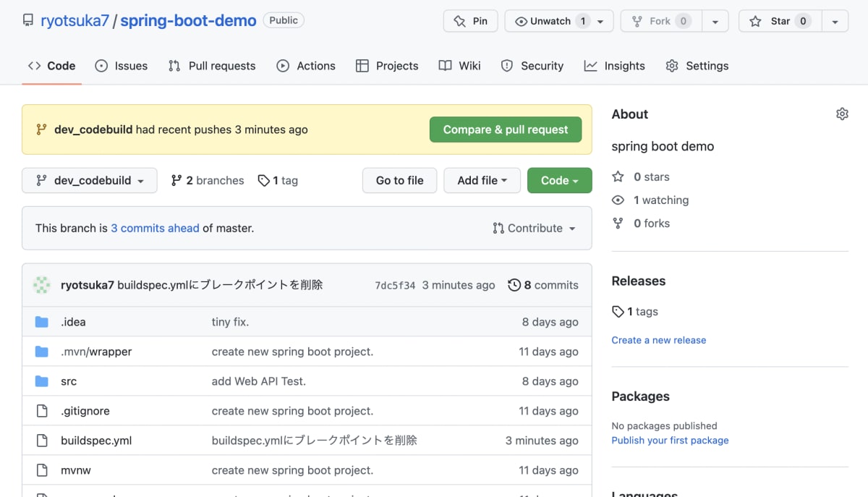Image resolution: width=868 pixels, height=497 pixels.
Task: Click the spring-boot-demo repository name link
Action: click(188, 21)
